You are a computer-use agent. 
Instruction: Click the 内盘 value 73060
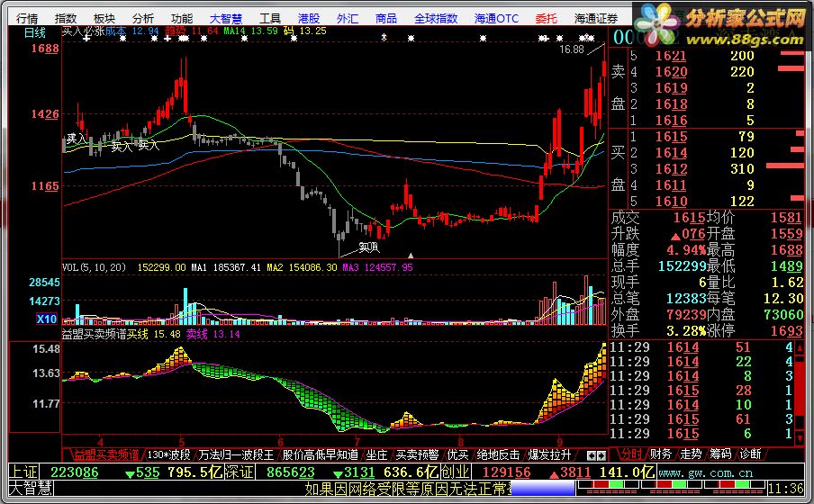[783, 314]
